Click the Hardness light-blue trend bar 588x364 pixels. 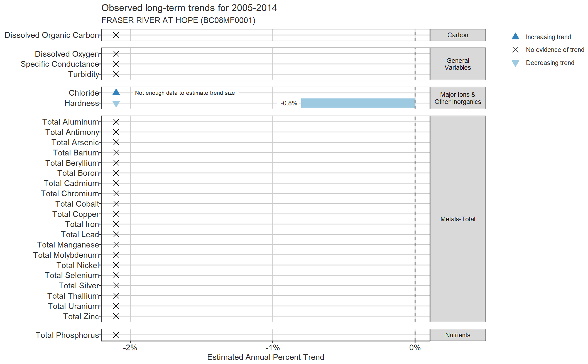[358, 103]
